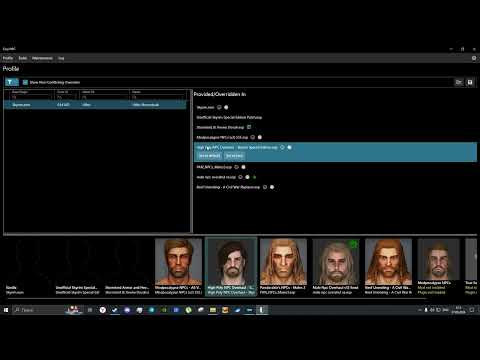This screenshot has width=480, height=360.
Task: Open the notification center icon
Action: click(x=472, y=310)
